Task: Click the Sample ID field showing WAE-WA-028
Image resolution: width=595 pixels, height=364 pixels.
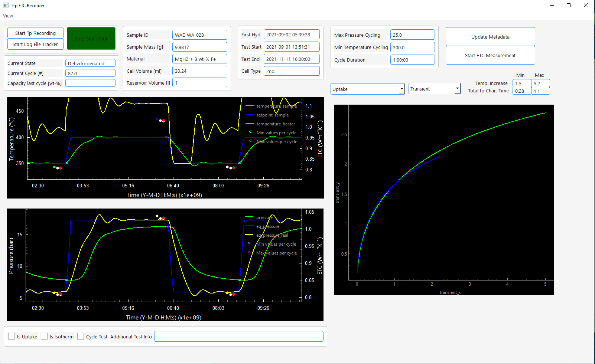Action: pos(199,35)
